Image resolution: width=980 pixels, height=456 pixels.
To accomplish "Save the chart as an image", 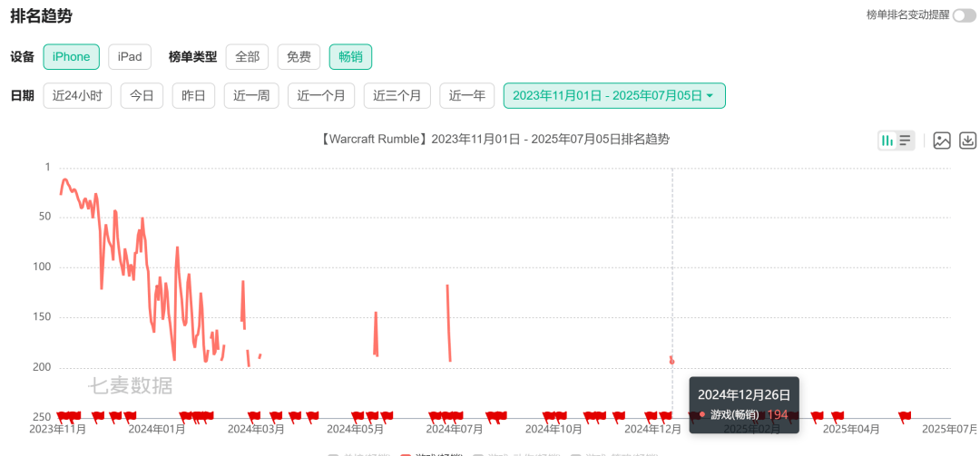I will (x=942, y=141).
